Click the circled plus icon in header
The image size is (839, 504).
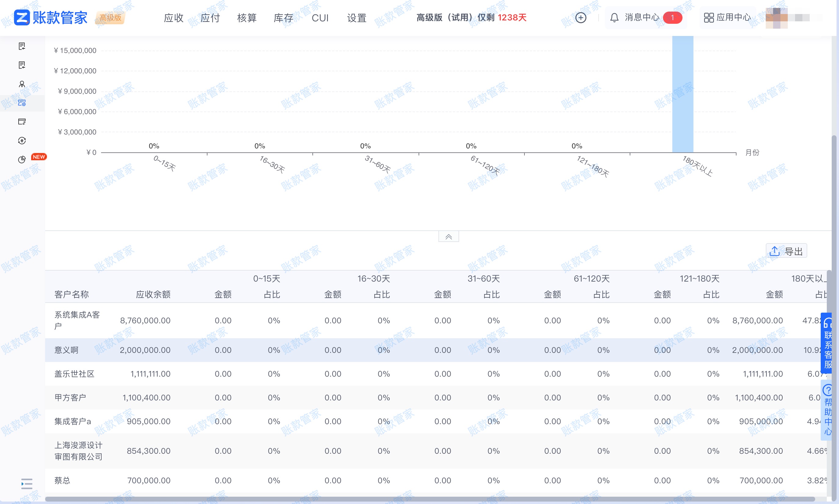pos(581,18)
